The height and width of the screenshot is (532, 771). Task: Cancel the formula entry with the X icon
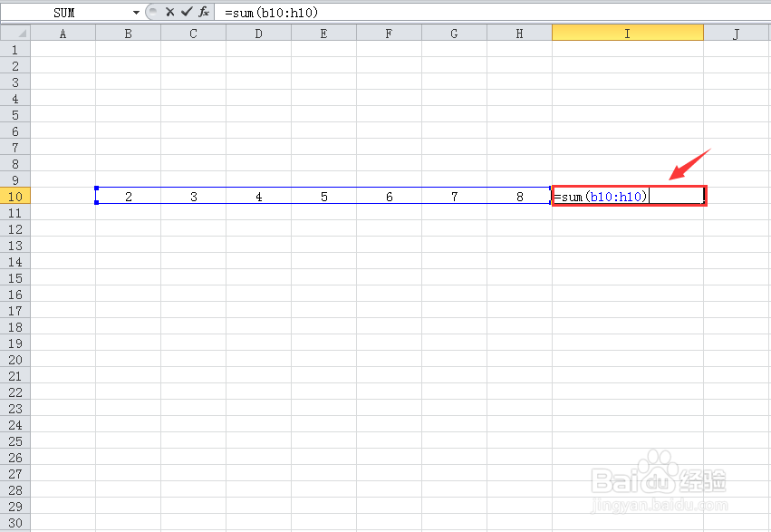(170, 13)
